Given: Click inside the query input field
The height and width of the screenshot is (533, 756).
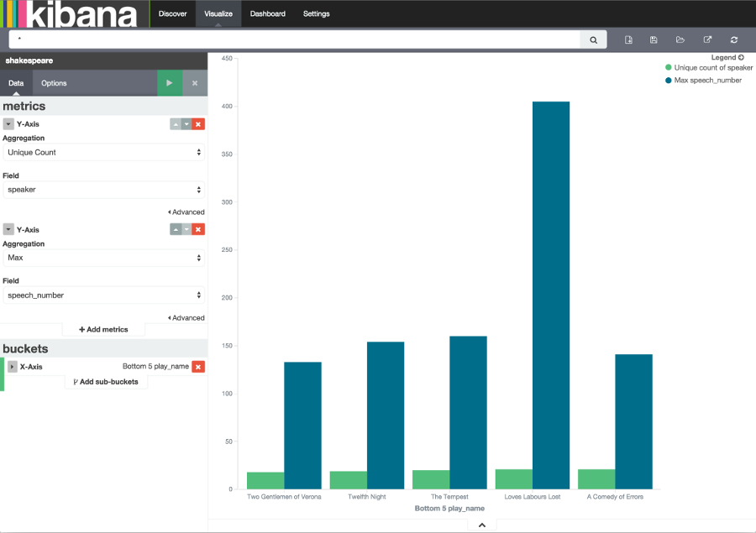Looking at the screenshot, I should click(294, 39).
